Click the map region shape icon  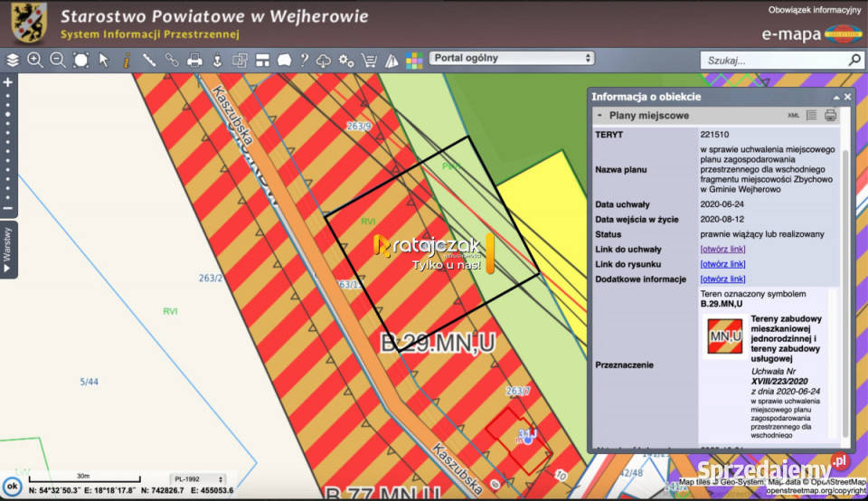285,60
